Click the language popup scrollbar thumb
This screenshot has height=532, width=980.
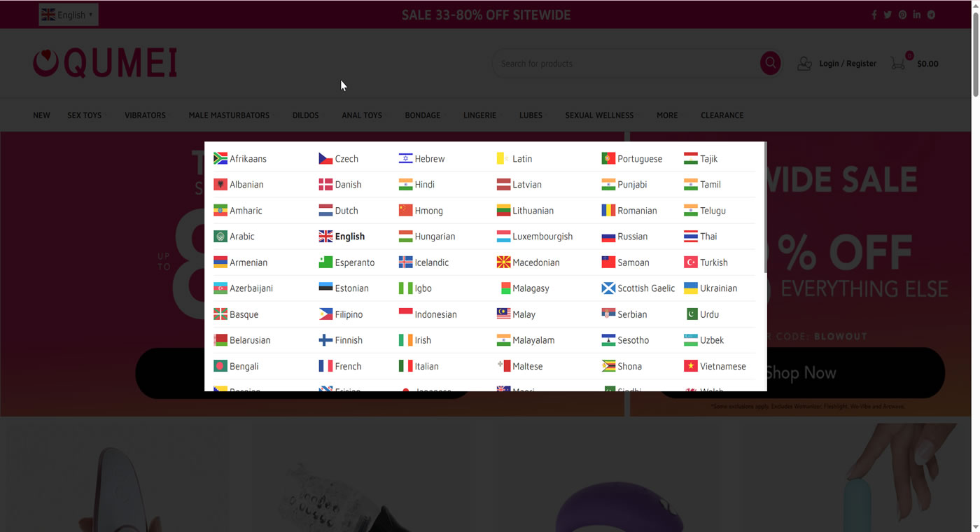(x=765, y=208)
